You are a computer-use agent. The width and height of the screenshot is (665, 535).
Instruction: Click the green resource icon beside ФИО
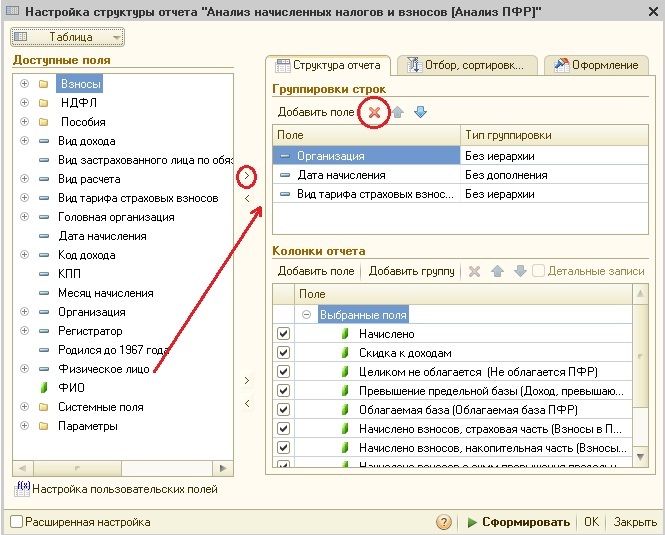(43, 387)
